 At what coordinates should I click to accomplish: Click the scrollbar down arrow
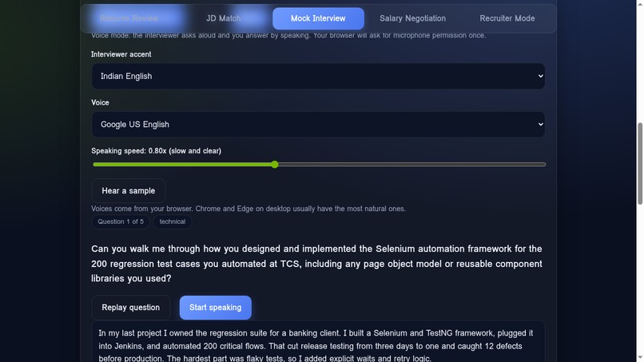[x=640, y=358]
